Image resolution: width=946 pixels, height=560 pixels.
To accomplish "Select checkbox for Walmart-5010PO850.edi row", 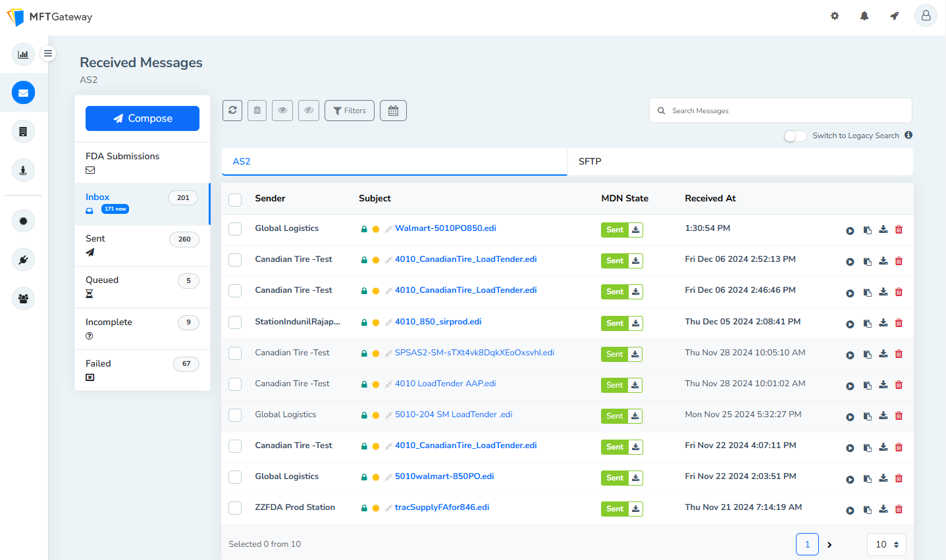I will coord(235,229).
